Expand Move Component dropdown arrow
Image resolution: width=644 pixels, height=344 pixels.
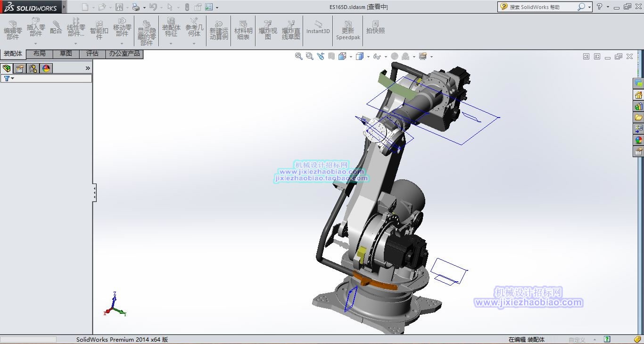coord(122,43)
